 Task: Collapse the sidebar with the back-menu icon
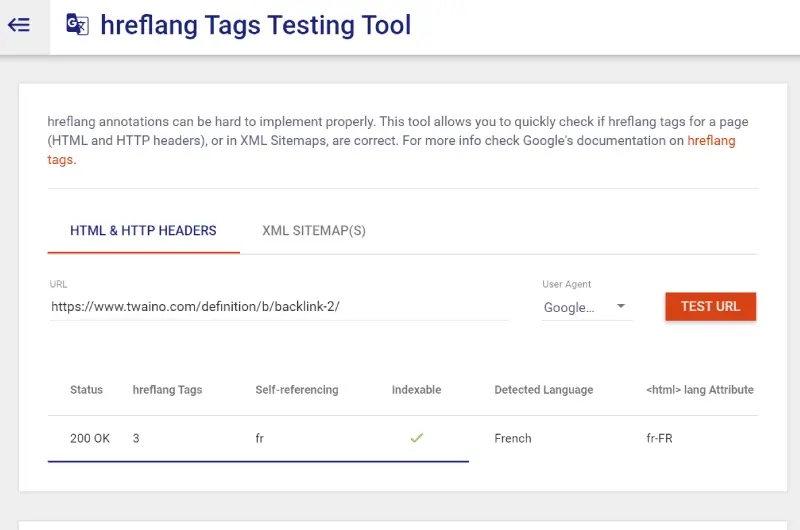(x=19, y=24)
